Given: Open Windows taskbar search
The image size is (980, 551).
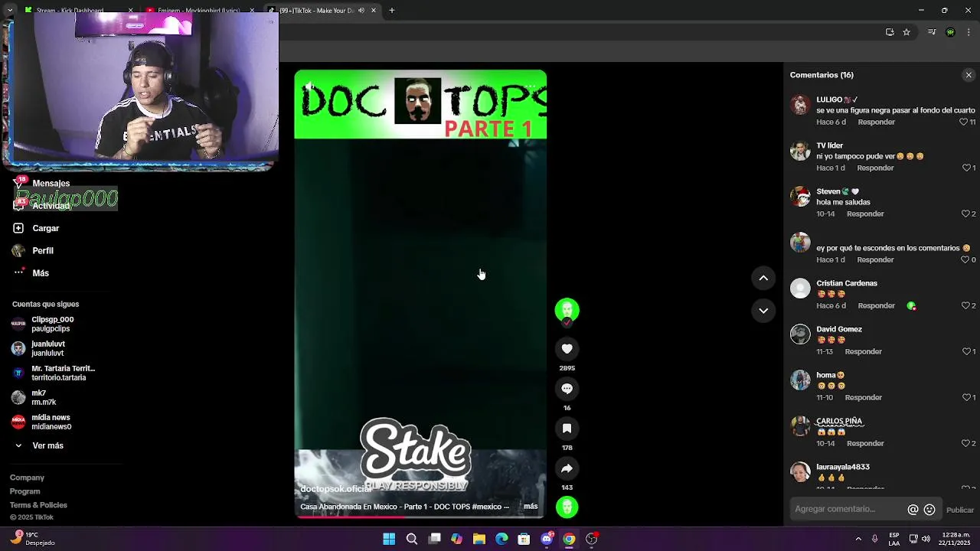Looking at the screenshot, I should (411, 539).
